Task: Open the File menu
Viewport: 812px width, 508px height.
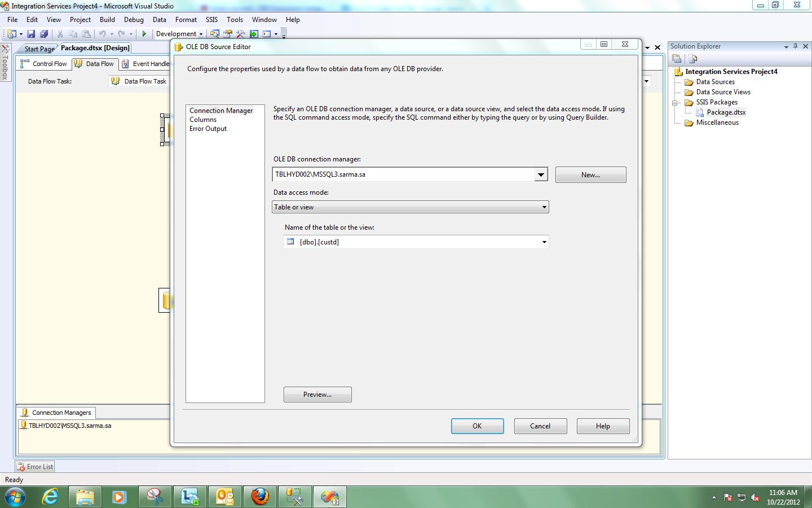Action: click(12, 19)
